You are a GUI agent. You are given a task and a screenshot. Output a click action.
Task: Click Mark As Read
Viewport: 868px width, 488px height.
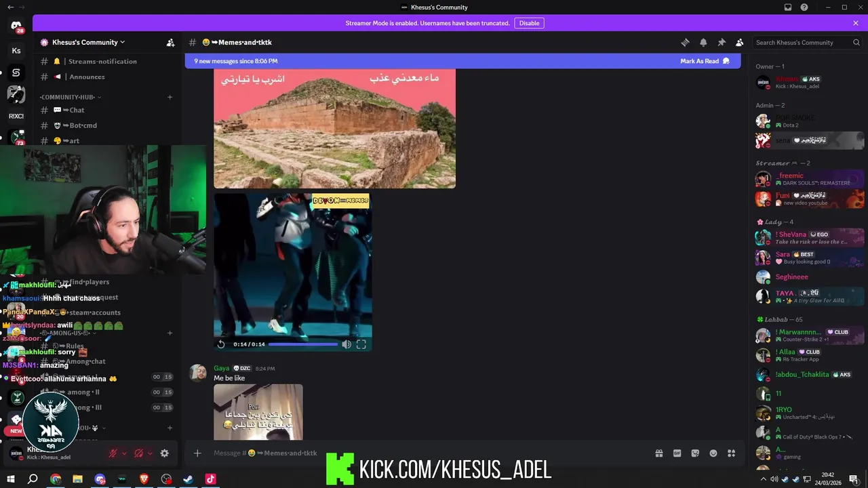click(705, 61)
